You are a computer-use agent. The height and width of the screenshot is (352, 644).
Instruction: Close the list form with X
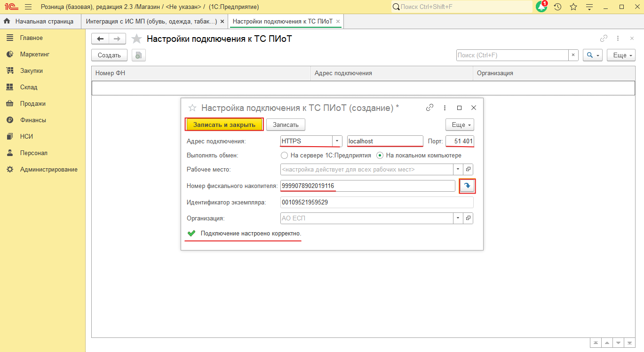(631, 39)
